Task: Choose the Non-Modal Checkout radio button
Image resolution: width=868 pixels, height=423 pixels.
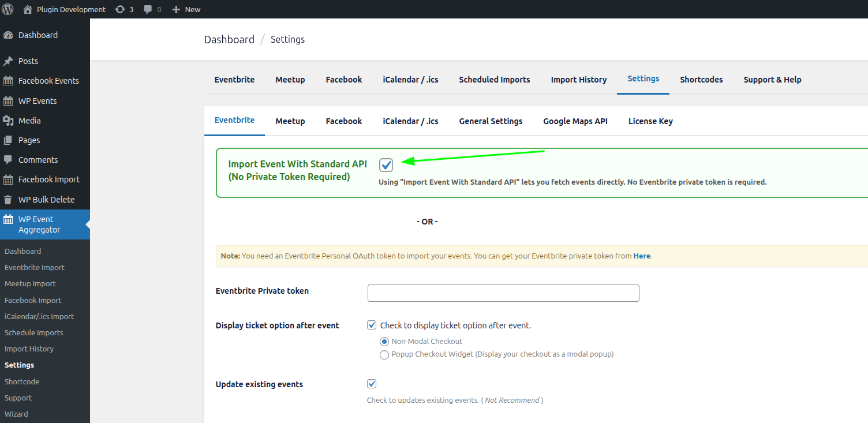Action: 384,341
